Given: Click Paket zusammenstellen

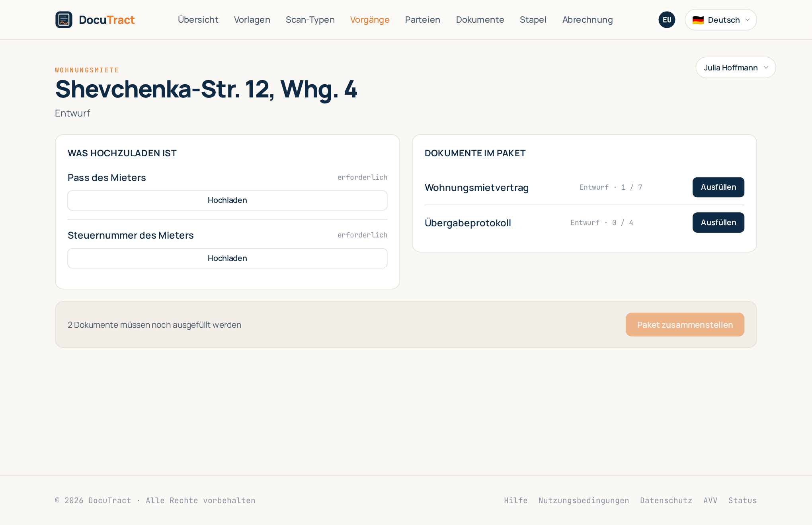Looking at the screenshot, I should click(685, 325).
